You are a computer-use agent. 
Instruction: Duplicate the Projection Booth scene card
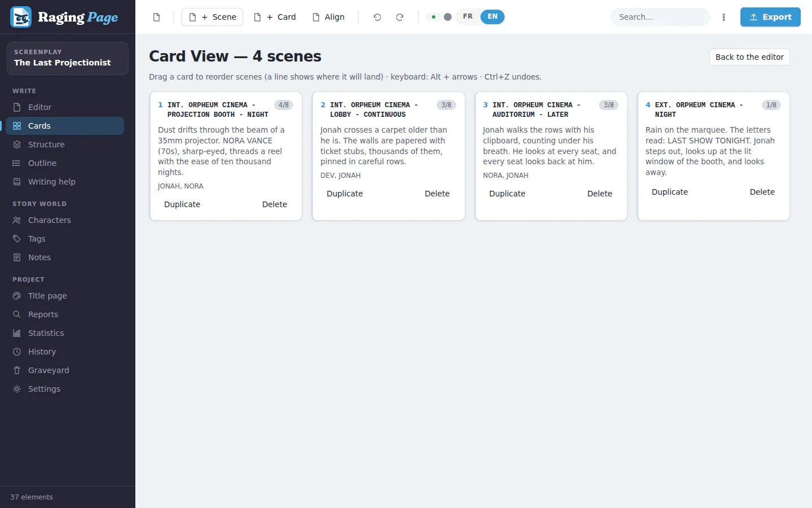click(x=182, y=204)
